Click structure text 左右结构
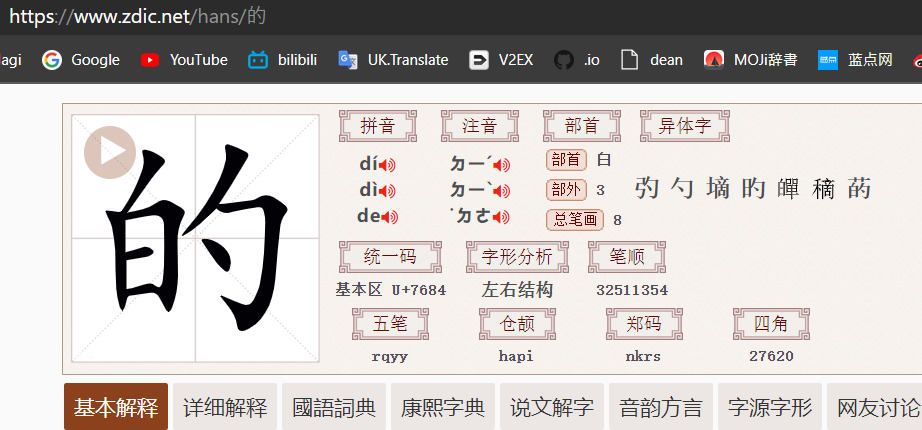Screen dimensions: 922x430 tap(517, 290)
